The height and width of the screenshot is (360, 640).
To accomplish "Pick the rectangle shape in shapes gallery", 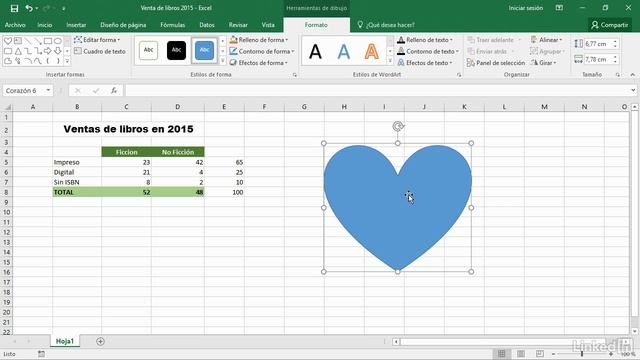I will pyautogui.click(x=48, y=41).
